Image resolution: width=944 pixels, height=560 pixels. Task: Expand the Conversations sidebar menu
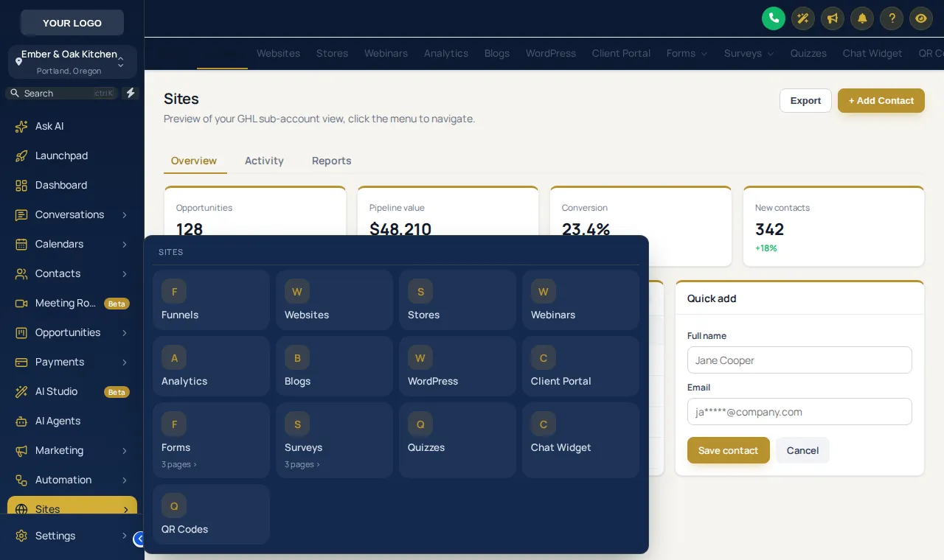72,214
